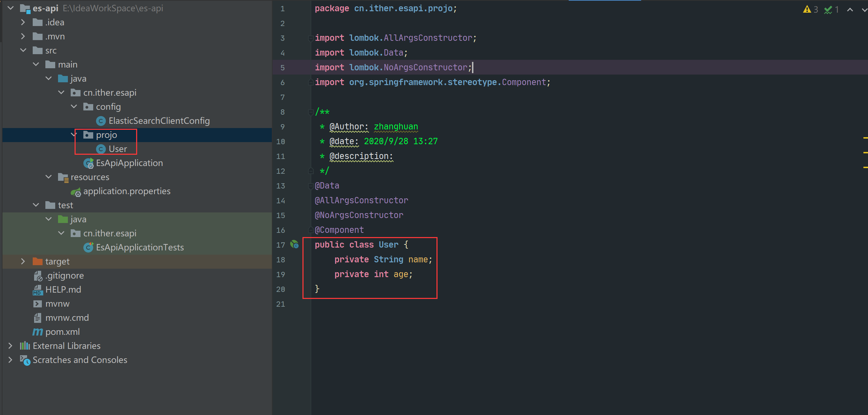Toggle fold marker beside @Data annotation

point(311,186)
